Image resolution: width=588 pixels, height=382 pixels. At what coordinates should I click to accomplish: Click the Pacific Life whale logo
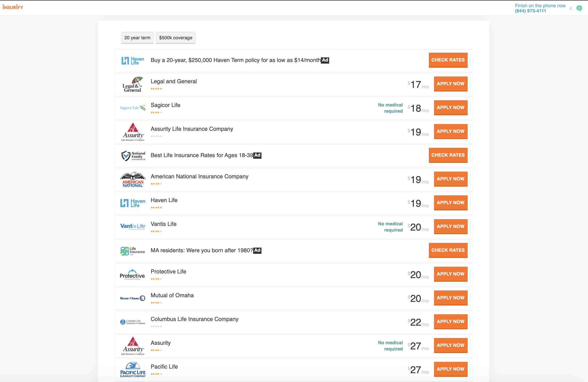[133, 370]
